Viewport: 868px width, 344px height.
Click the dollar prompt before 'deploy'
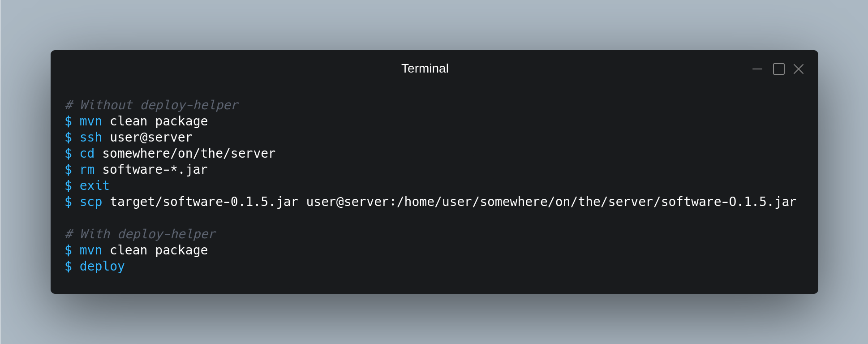click(69, 267)
